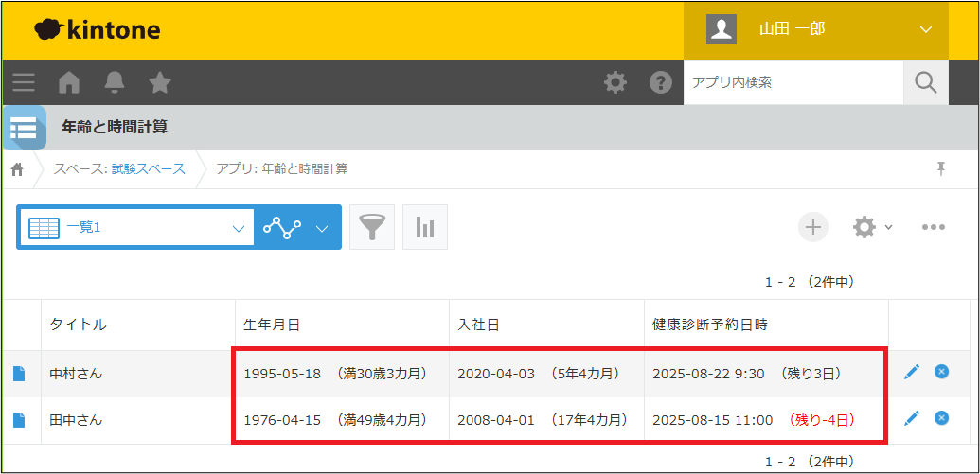Open the bar chart aggregate icon
Screen dimensions: 980x474
click(425, 227)
